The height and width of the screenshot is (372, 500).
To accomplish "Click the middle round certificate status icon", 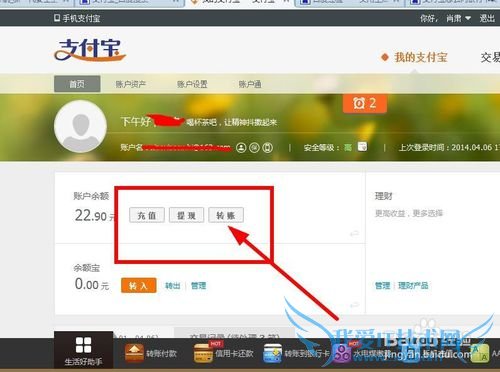I will [254, 147].
